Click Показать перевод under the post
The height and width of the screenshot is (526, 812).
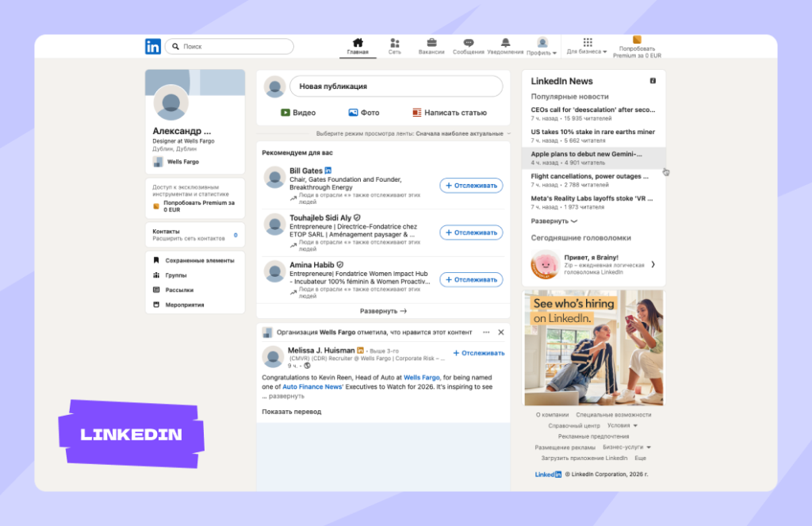pyautogui.click(x=292, y=412)
